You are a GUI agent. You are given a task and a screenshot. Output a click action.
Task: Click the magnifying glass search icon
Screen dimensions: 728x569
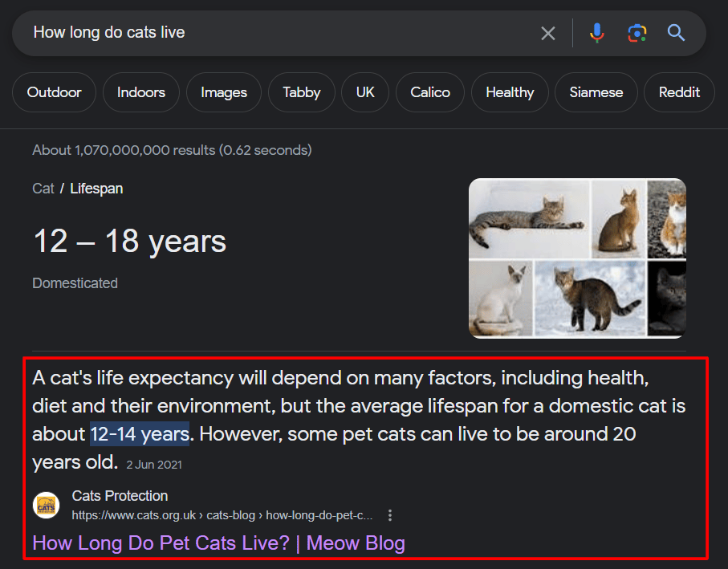coord(676,33)
